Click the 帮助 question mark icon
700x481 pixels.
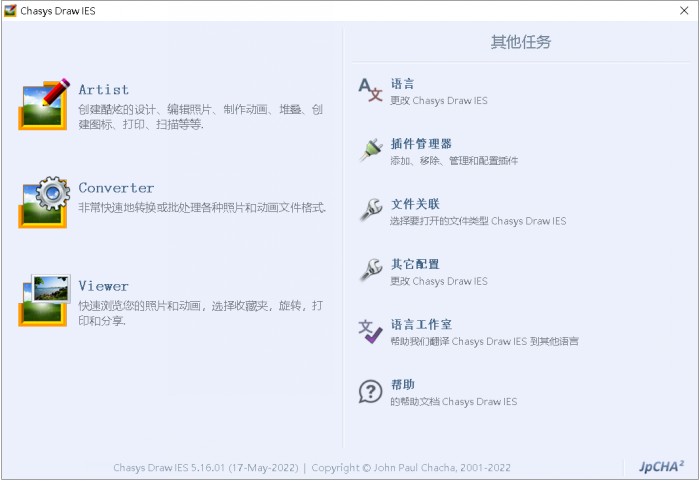coord(371,391)
